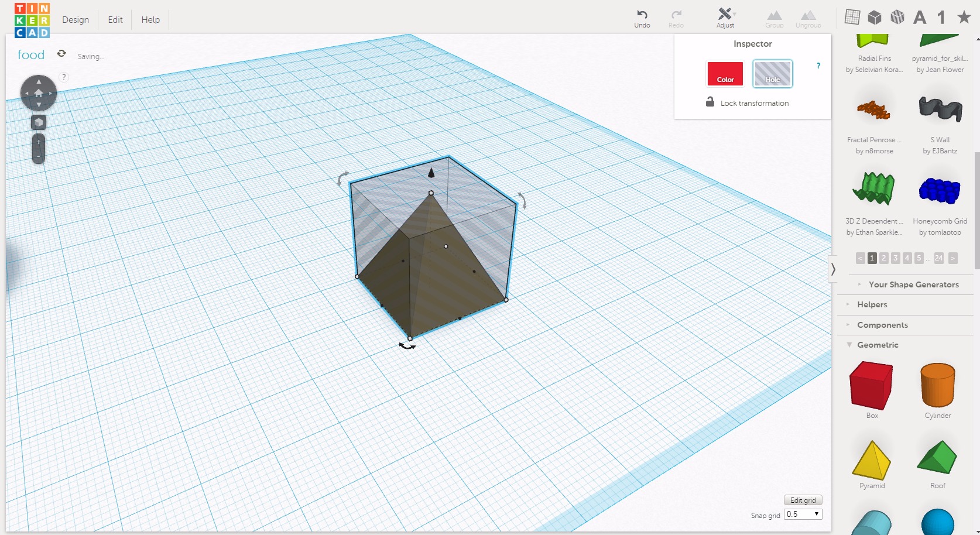Click the fit-to-view cube icon
980x535 pixels.
click(39, 122)
